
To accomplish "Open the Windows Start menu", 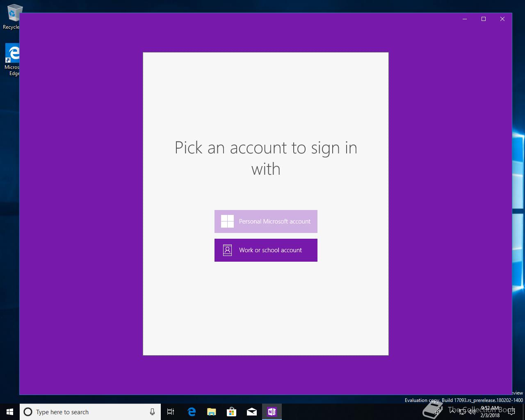I will (x=10, y=412).
